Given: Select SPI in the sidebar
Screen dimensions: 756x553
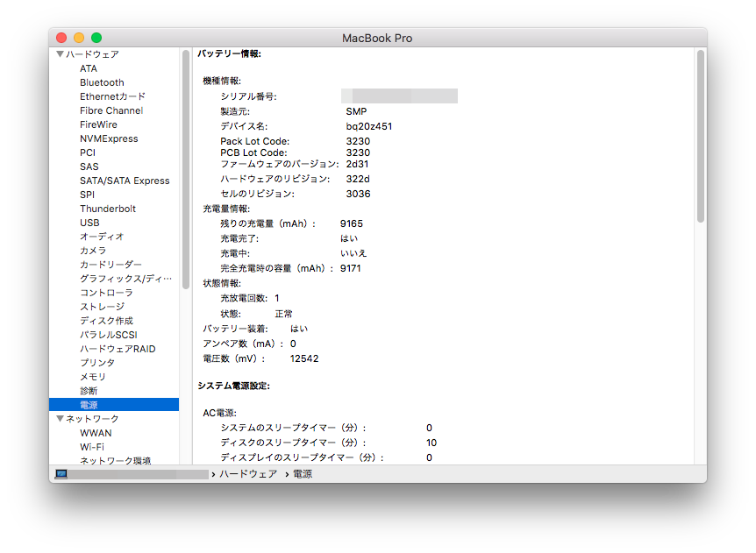Looking at the screenshot, I should click(x=88, y=195).
